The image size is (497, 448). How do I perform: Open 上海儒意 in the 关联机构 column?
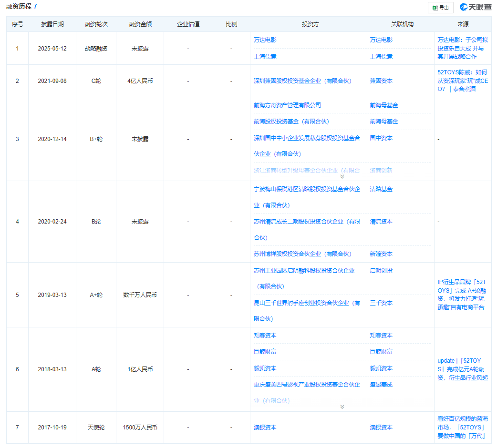(381, 57)
